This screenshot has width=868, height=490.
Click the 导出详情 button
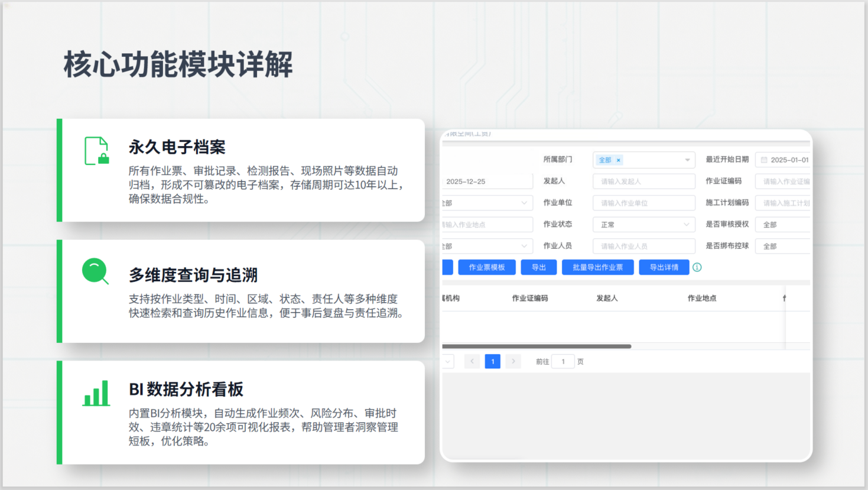(x=664, y=267)
